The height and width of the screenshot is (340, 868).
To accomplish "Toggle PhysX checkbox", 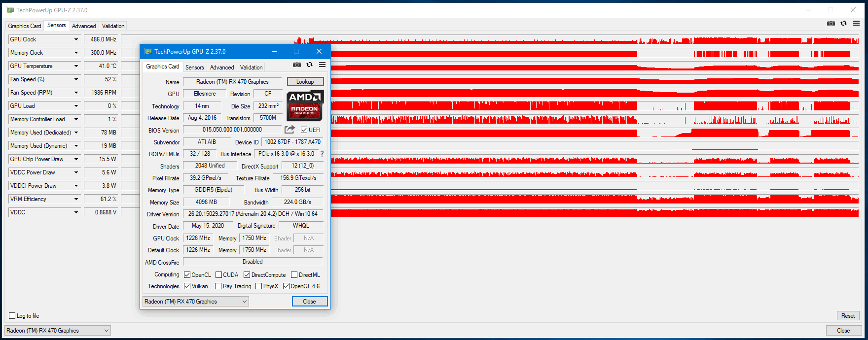I will click(258, 286).
